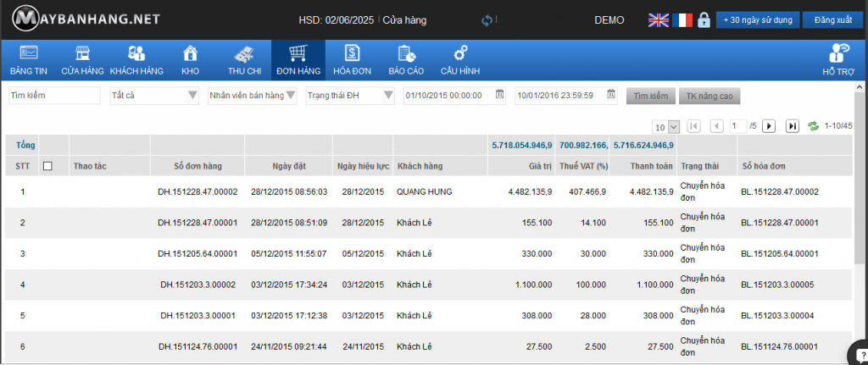Sort by the Trạng thái column header
The width and height of the screenshot is (868, 365).
699,166
